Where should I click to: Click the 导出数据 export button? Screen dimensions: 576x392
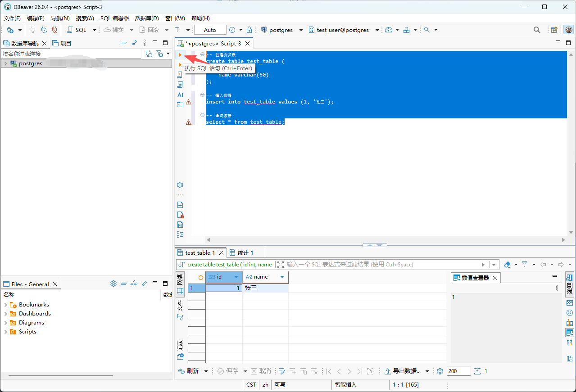403,371
